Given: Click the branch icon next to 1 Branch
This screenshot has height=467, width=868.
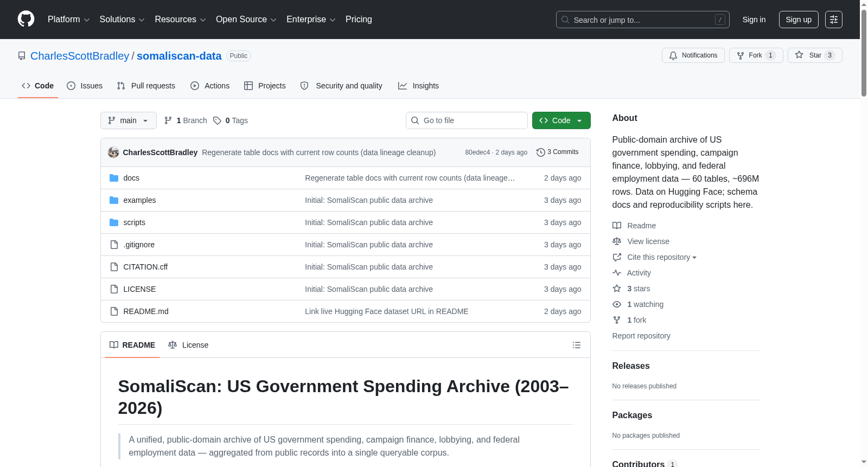Looking at the screenshot, I should click(x=168, y=120).
